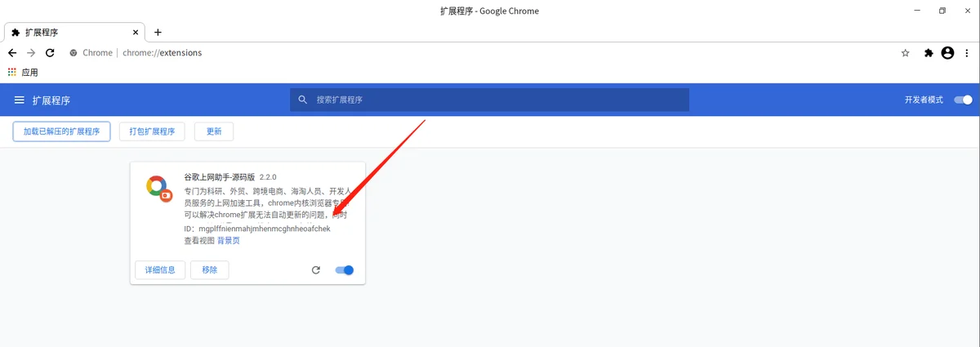Screen dimensions: 980x347
Task: Toggle the 开发者模式 developer mode switch
Action: click(x=964, y=100)
